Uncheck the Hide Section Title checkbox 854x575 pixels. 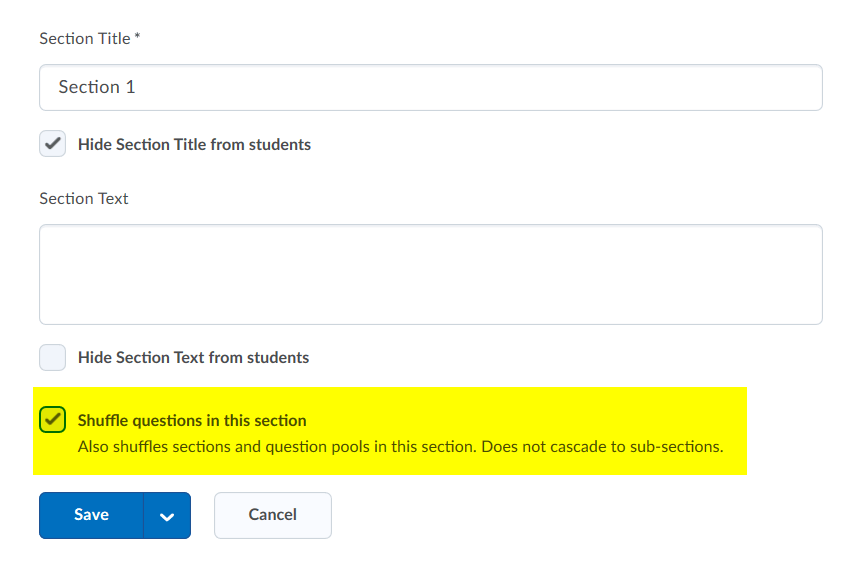click(x=53, y=144)
